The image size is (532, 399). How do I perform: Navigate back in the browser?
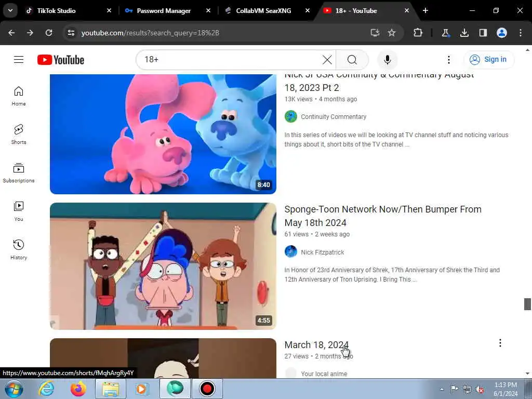(x=11, y=33)
